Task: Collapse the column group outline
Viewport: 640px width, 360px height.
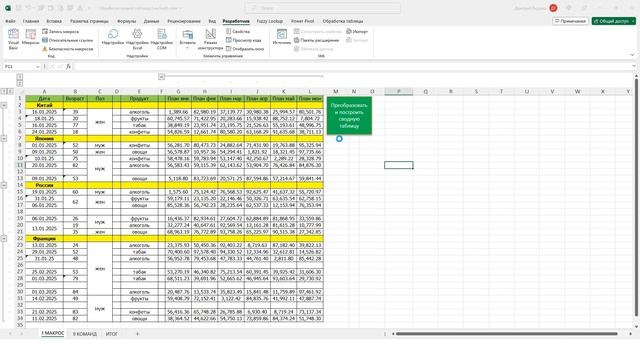Action: click(161, 76)
